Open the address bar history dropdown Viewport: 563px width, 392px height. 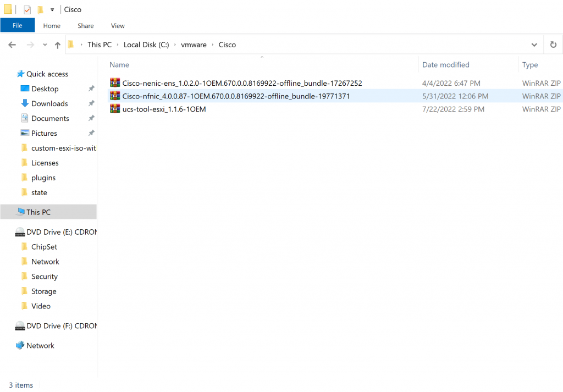click(534, 45)
